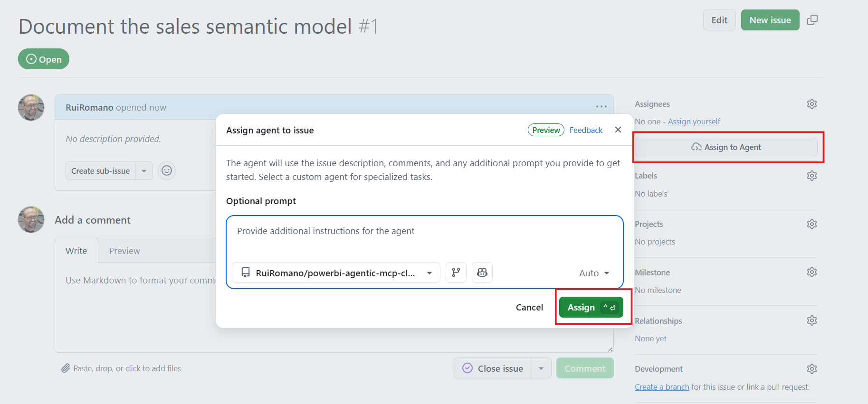Screen dimensions: 868x404
Task: Click the Open status badge
Action: [44, 59]
